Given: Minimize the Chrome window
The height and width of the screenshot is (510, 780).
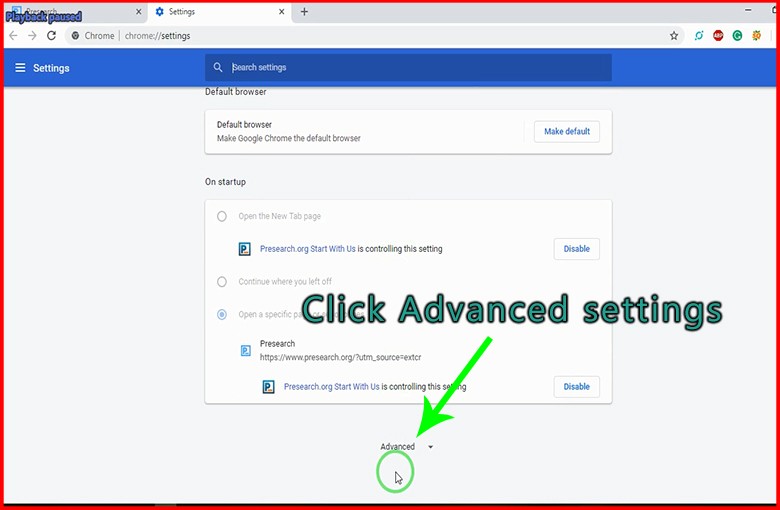Looking at the screenshot, I should tap(748, 10).
